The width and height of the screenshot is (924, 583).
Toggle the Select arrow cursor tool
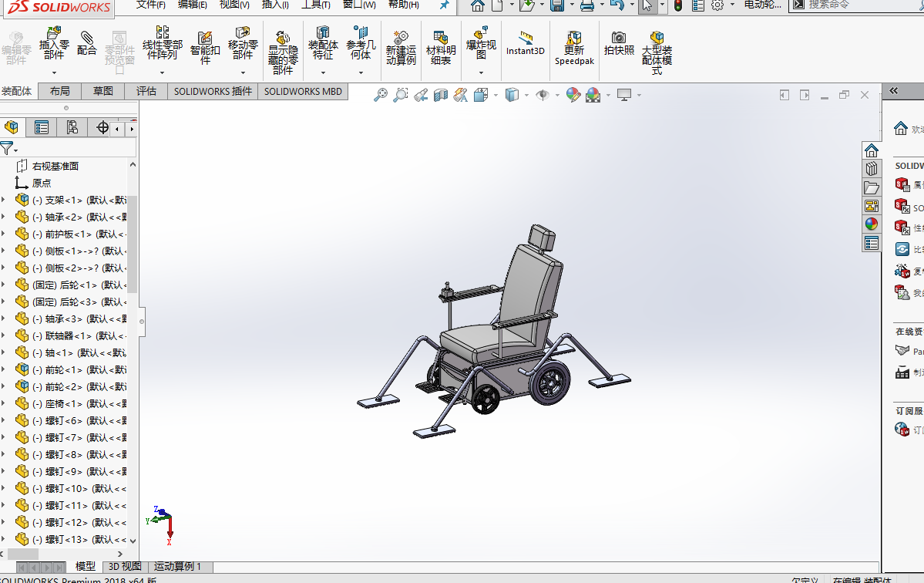(647, 6)
